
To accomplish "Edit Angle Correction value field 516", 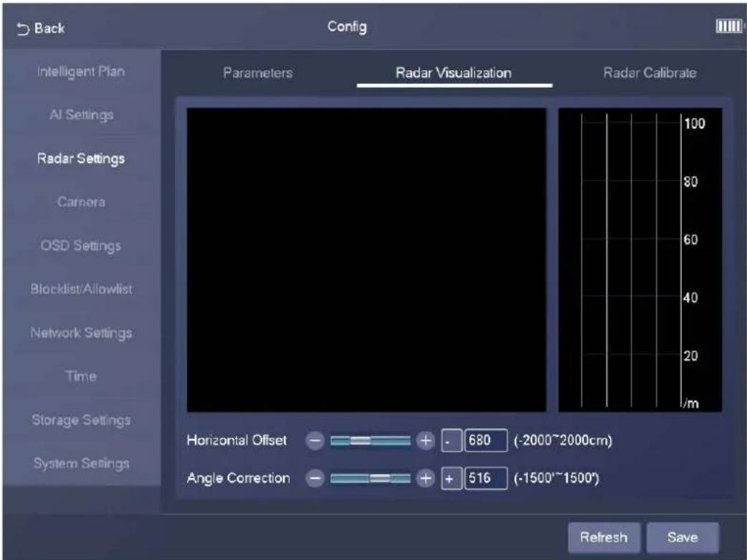I will (486, 478).
